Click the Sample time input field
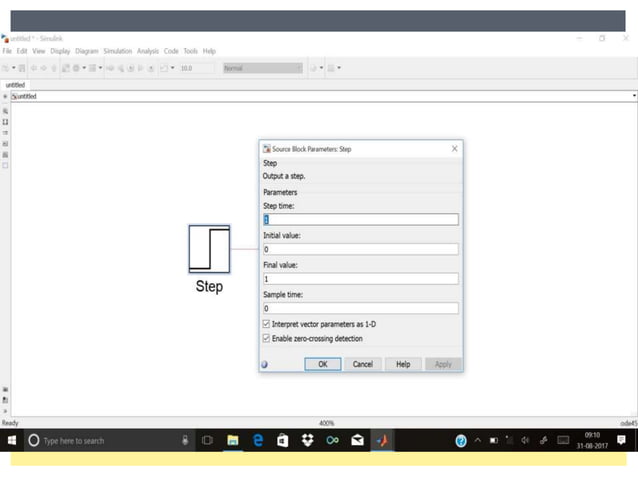Image resolution: width=638 pixels, height=478 pixels. (361, 308)
